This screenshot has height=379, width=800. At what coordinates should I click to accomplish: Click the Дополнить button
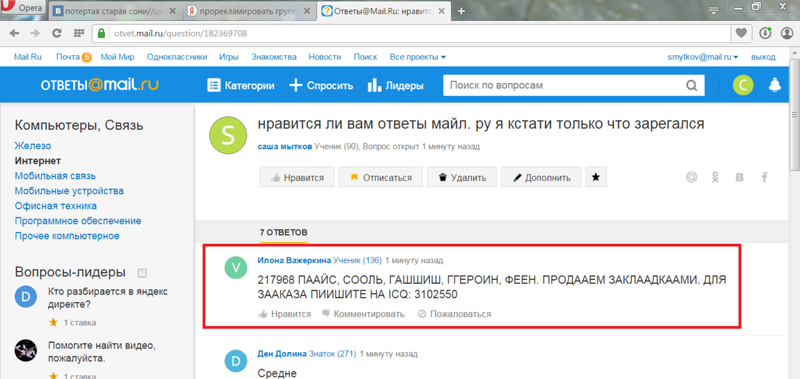coord(541,178)
